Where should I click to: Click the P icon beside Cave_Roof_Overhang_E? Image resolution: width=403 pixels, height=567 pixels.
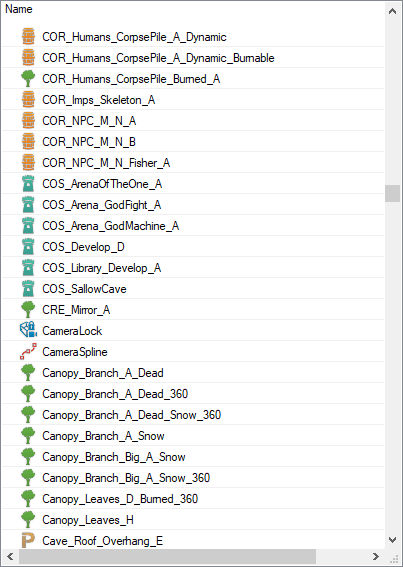pos(28,540)
